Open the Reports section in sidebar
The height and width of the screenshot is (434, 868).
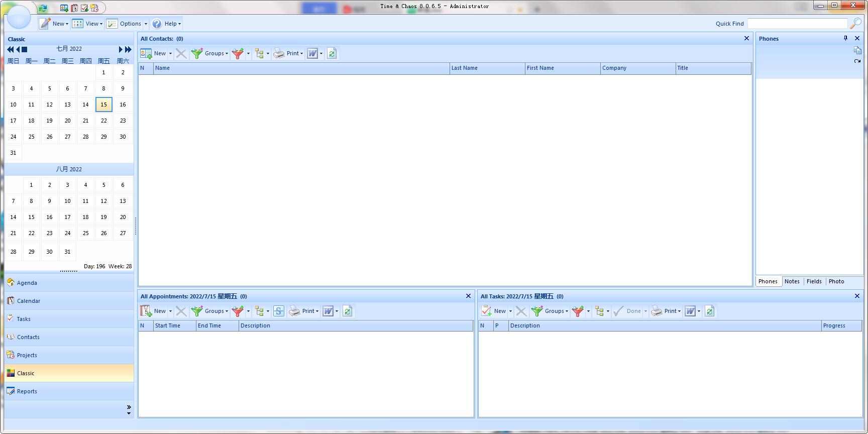pos(27,391)
